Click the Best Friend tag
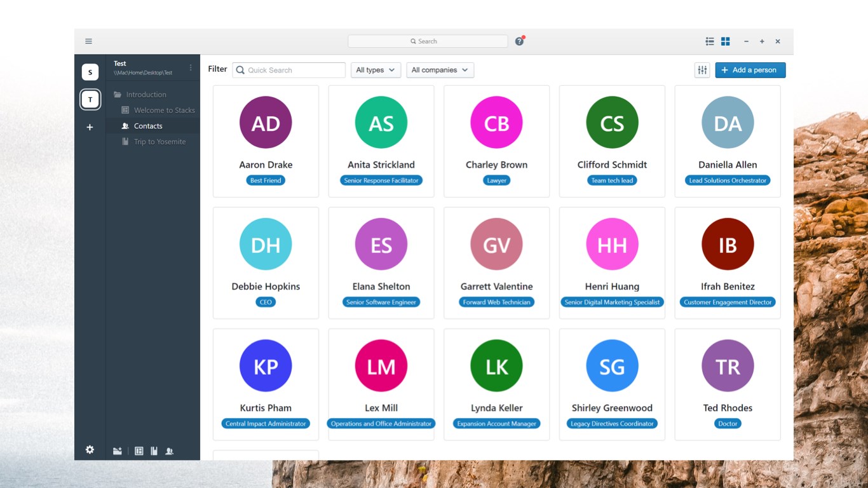 pos(266,180)
